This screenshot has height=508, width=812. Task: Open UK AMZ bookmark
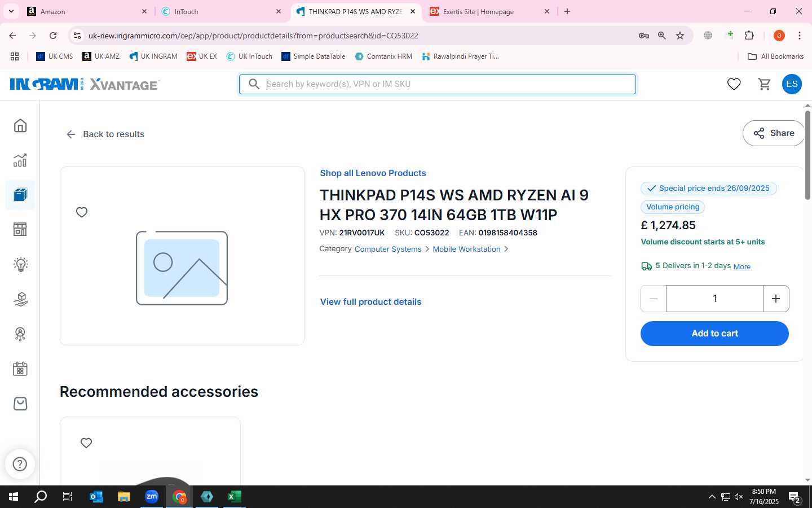(x=101, y=56)
